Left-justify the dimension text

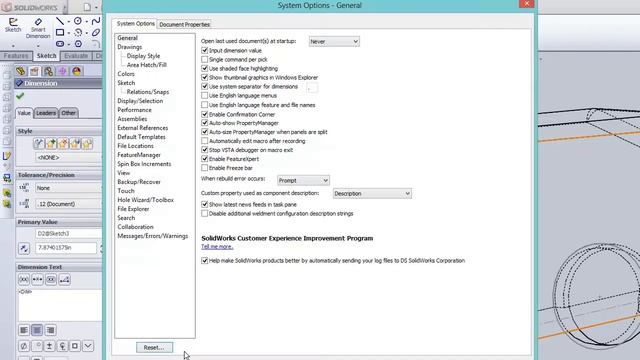[x=24, y=330]
